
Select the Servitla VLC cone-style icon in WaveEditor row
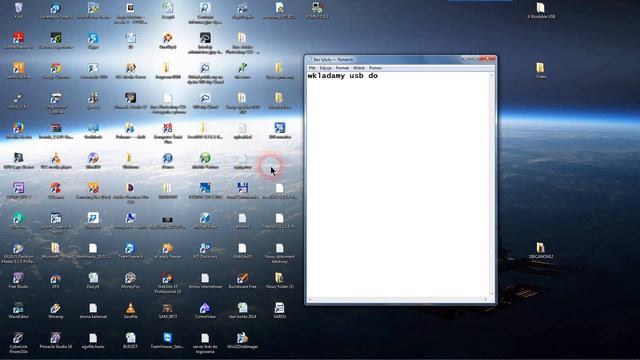pyautogui.click(x=130, y=311)
